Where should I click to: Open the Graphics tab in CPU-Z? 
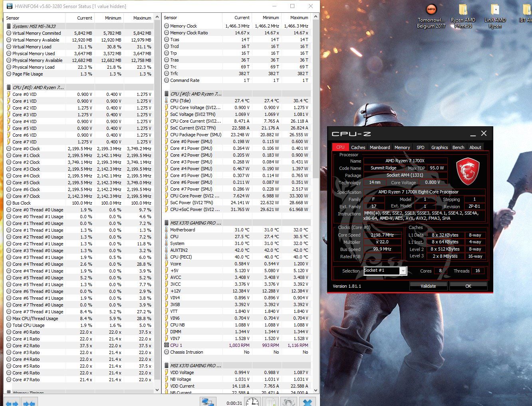click(x=439, y=147)
